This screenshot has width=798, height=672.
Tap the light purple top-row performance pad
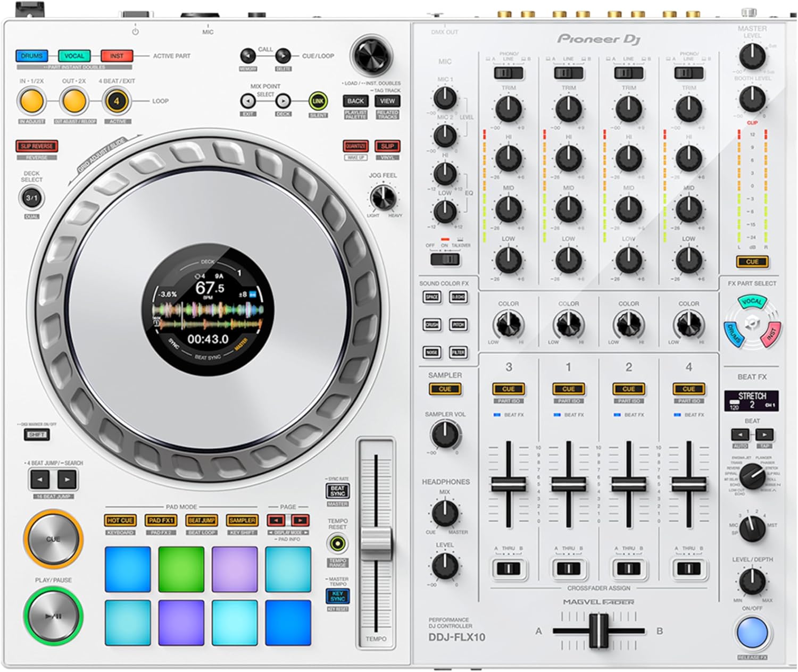[235, 569]
